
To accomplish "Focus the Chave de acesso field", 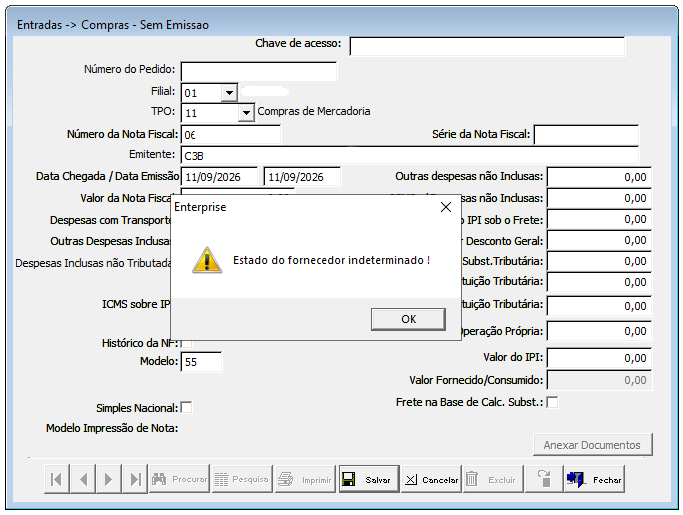I will pyautogui.click(x=487, y=46).
